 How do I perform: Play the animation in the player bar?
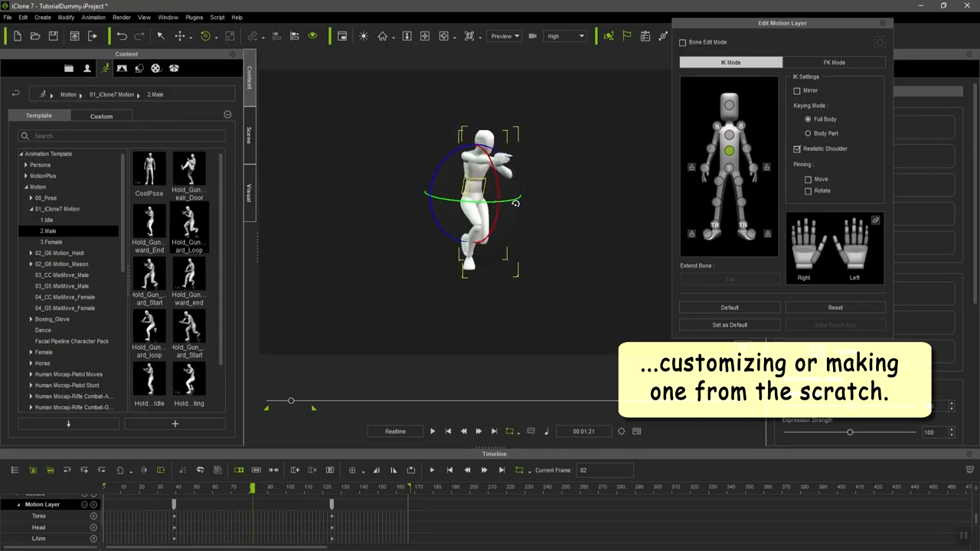[x=433, y=431]
